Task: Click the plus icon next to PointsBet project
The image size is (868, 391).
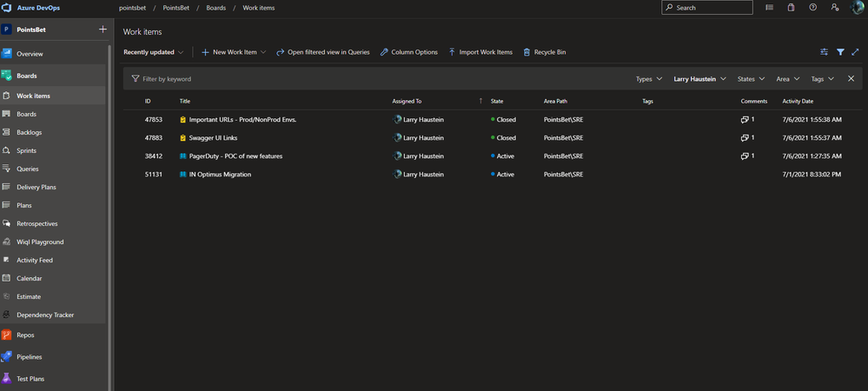Action: point(103,30)
